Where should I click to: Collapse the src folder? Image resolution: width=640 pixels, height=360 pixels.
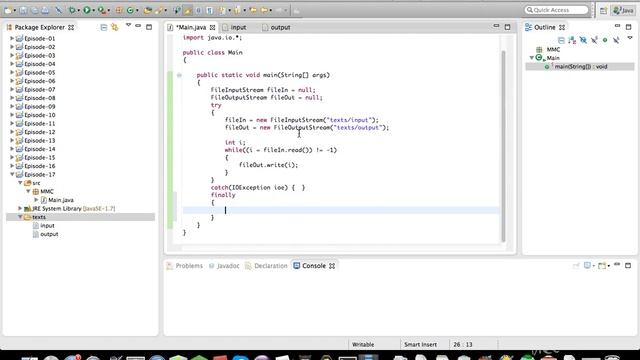click(x=20, y=183)
